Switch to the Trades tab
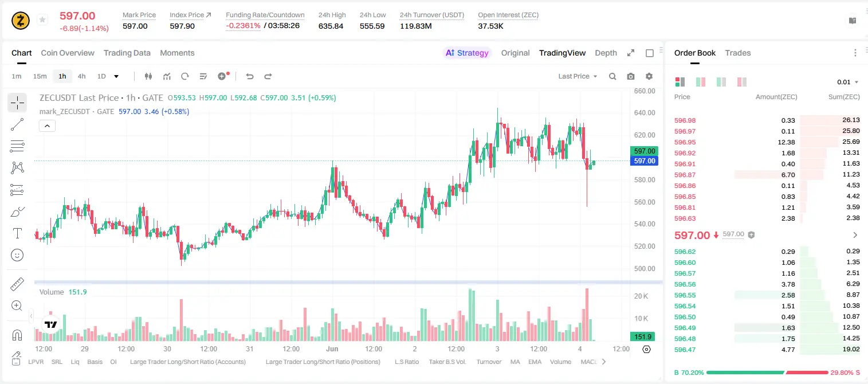The height and width of the screenshot is (384, 868). [737, 53]
